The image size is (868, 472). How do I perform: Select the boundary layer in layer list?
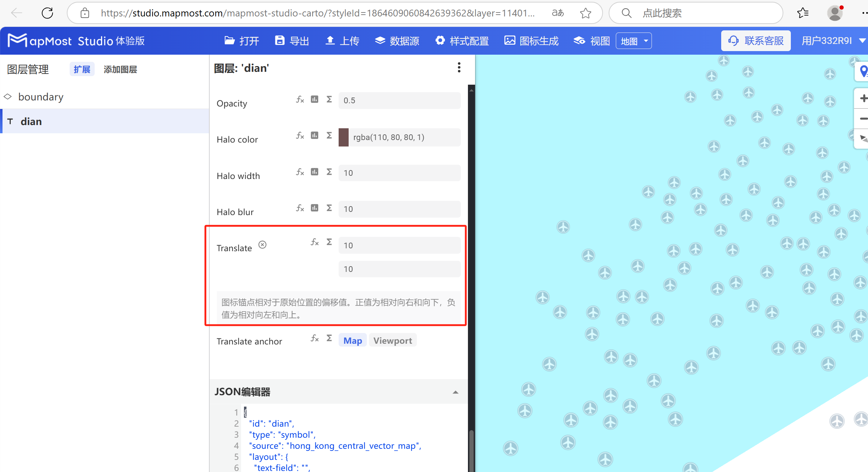(41, 96)
